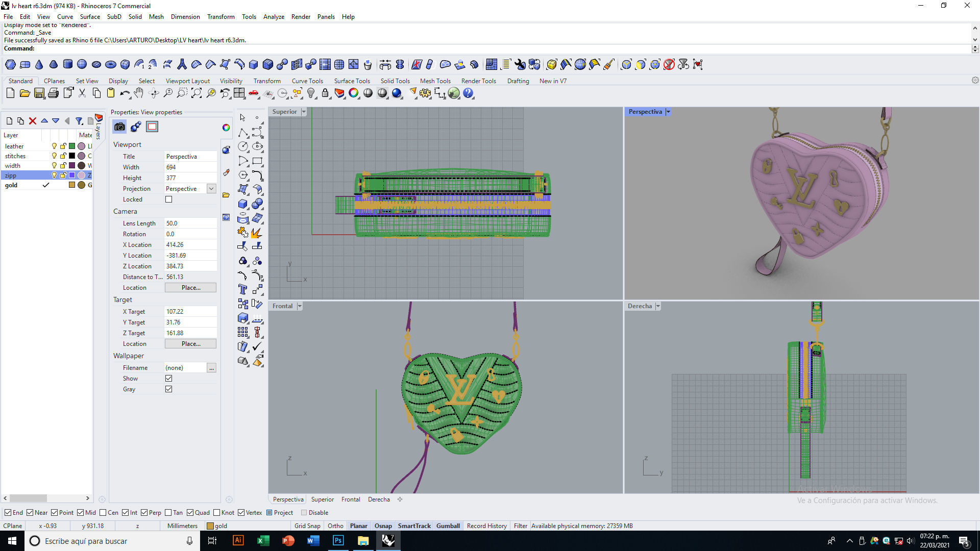Image resolution: width=980 pixels, height=551 pixels.
Task: Click the Print icon in the toolbar
Action: pos(53,93)
